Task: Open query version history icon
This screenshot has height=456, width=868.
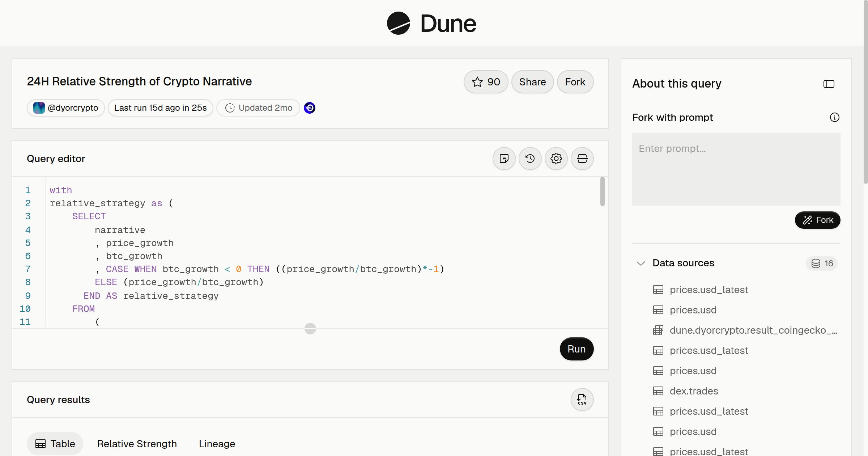Action: 530,159
